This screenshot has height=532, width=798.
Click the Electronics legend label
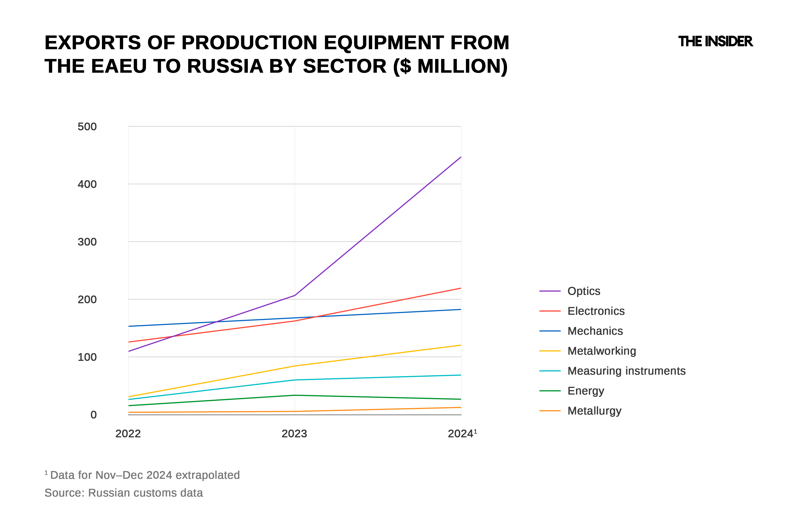(596, 311)
